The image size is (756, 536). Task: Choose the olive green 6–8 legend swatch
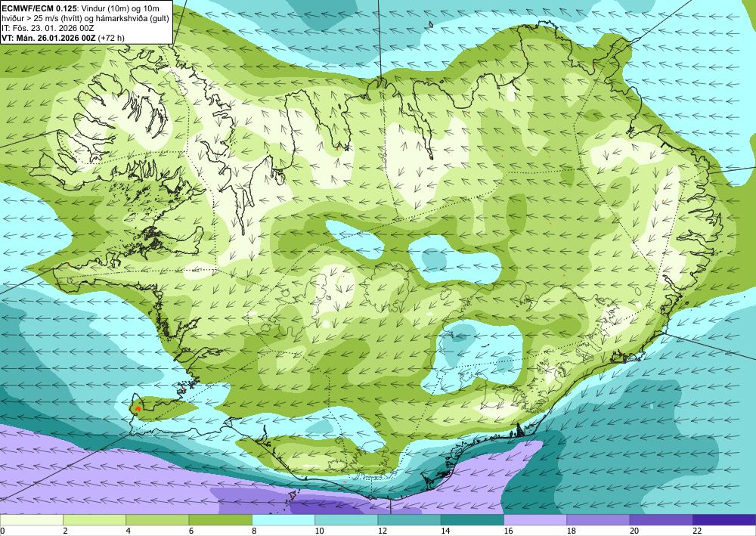click(220, 520)
